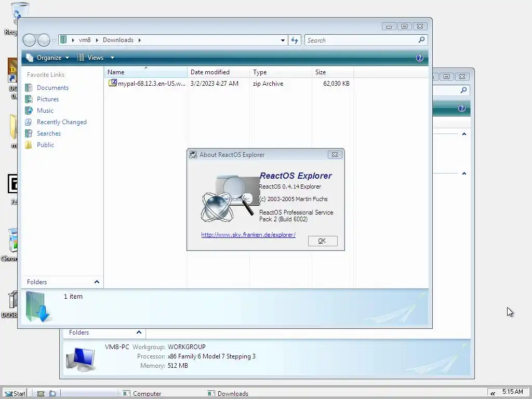Click the About dialog title bar icon
This screenshot has width=532, height=399.
pos(193,155)
